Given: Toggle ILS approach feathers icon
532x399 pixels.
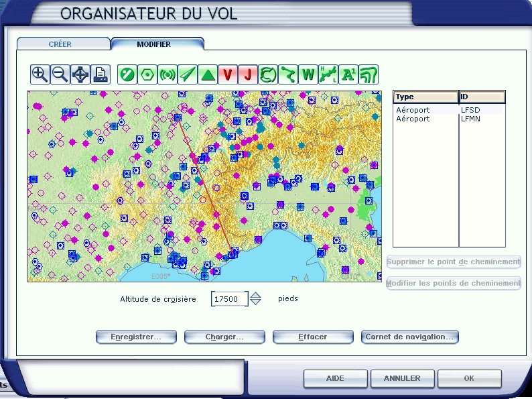Looking at the screenshot, I should pos(188,74).
